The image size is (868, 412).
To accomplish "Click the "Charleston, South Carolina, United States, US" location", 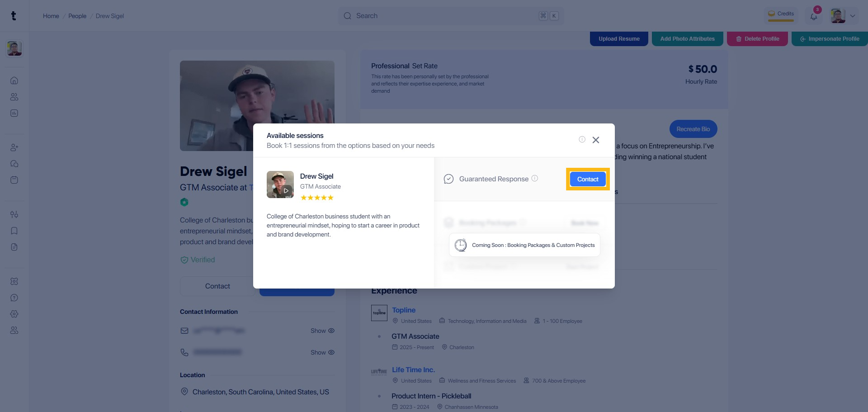I will pyautogui.click(x=261, y=392).
